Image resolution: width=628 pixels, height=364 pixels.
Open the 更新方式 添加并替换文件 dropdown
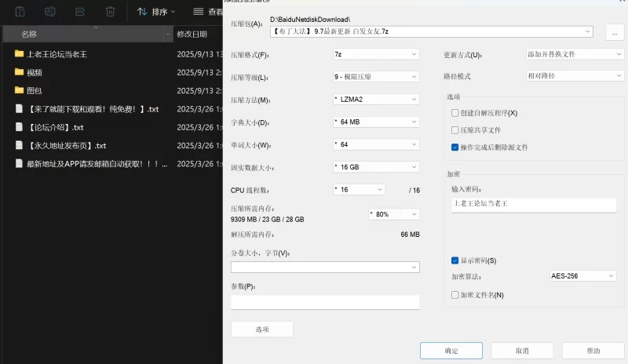click(x=575, y=54)
